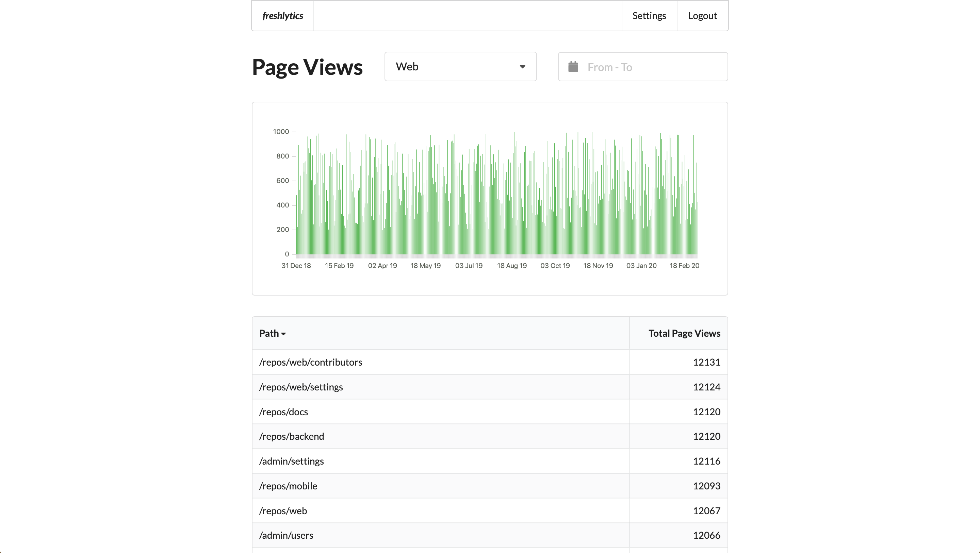Select the /repos/web/contributors row
Image resolution: width=980 pixels, height=553 pixels.
click(310, 362)
